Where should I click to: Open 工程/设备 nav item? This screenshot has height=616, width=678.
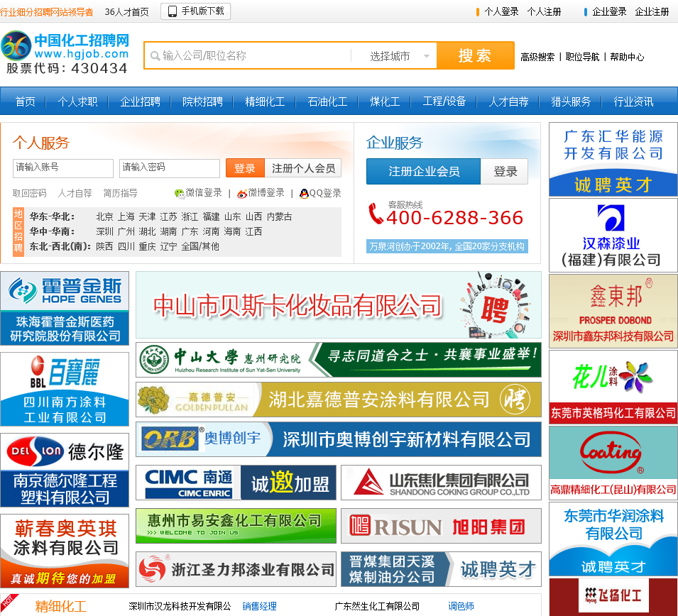click(x=444, y=101)
